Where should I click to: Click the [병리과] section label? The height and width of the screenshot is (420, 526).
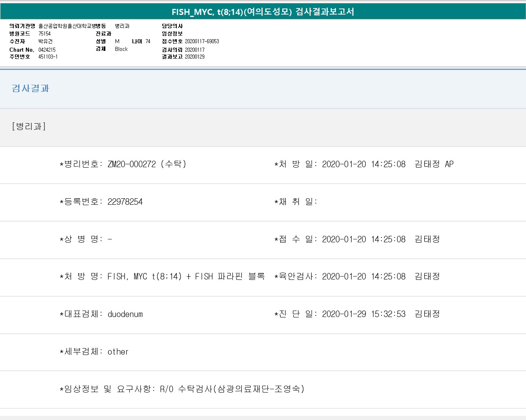(x=29, y=126)
